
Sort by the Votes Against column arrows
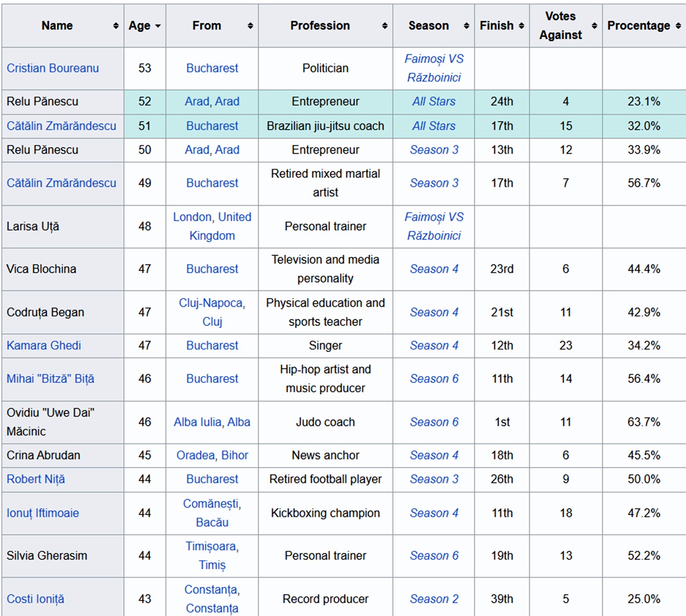click(x=594, y=26)
